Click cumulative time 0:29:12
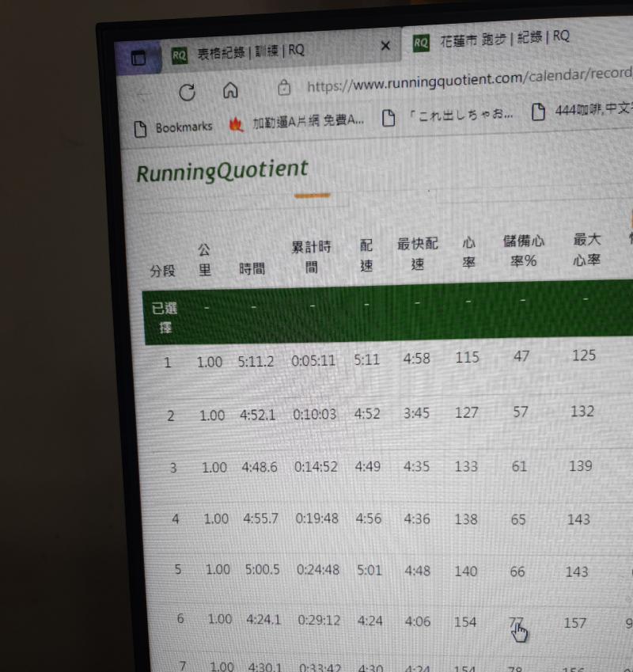Image resolution: width=633 pixels, height=672 pixels. coord(319,620)
